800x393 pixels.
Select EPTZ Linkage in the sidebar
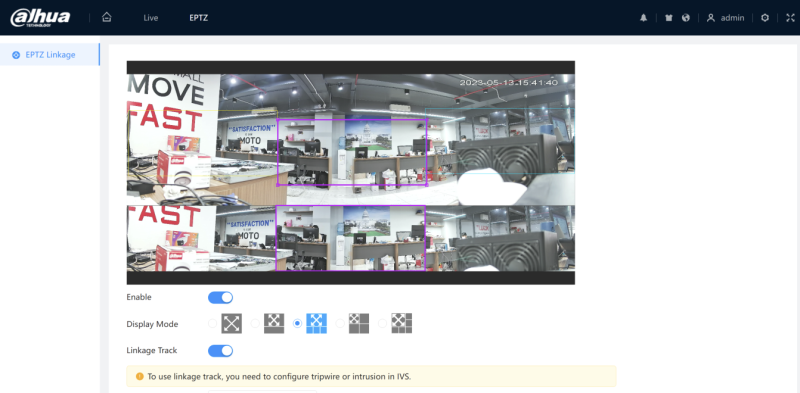[50, 55]
